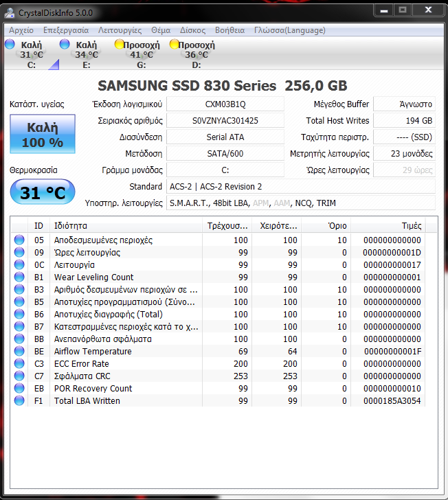Maximize the CrystalDiskInfo window

403,10
